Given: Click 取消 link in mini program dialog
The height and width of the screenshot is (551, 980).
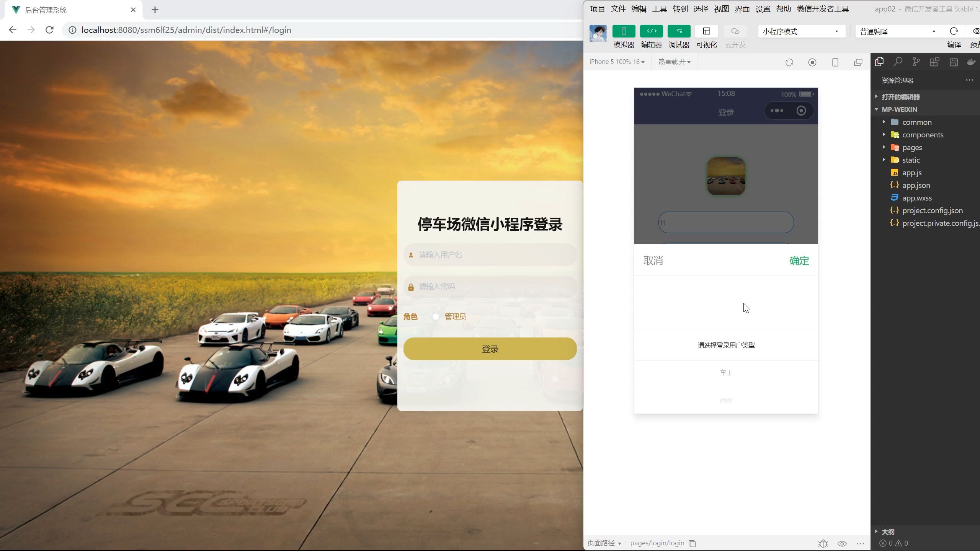Looking at the screenshot, I should (653, 260).
